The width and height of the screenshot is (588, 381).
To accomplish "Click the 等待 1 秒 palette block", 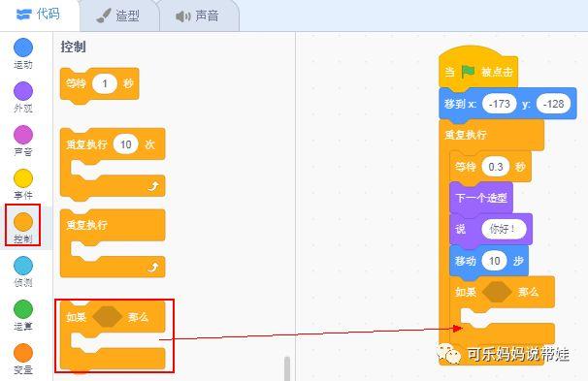I will coord(99,85).
